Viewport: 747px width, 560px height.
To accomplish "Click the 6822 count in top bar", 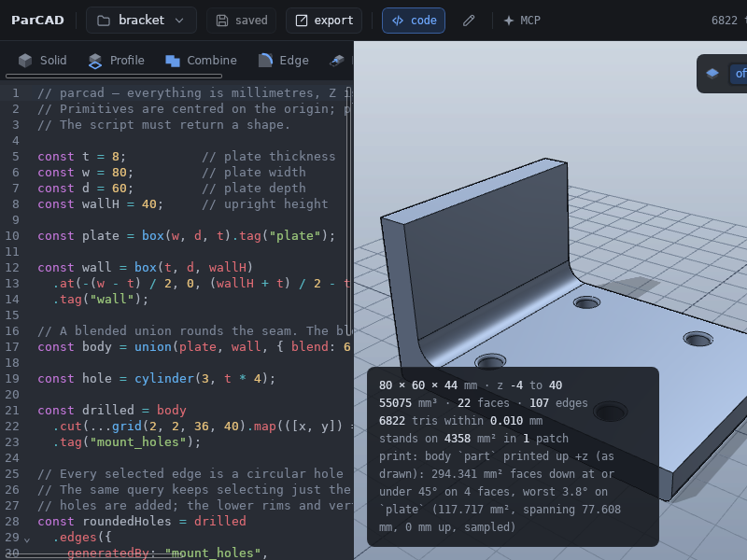I will pos(725,21).
